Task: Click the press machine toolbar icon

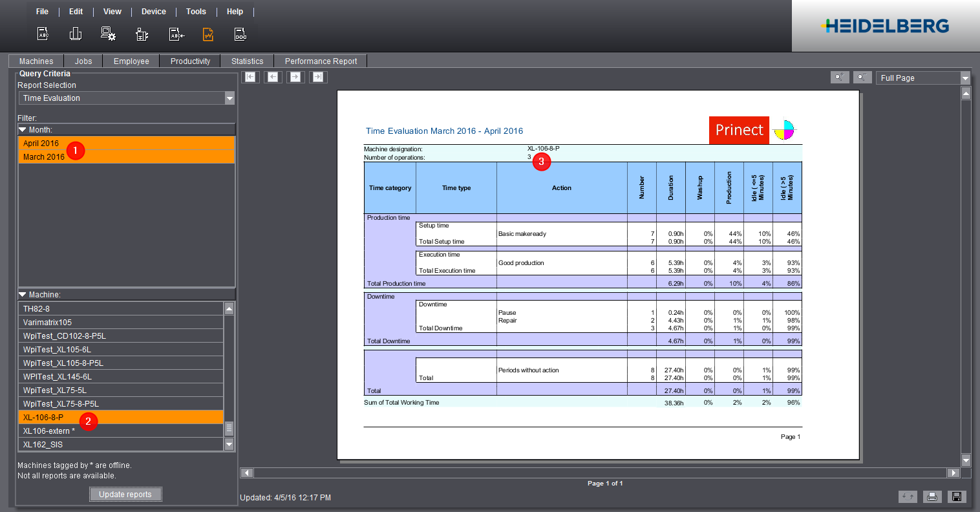Action: (76, 34)
